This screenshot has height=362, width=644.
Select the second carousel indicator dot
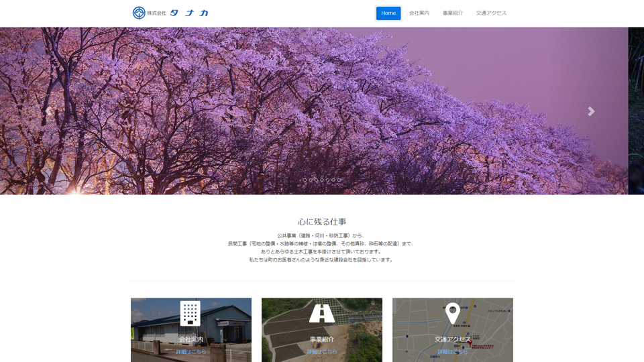311,180
